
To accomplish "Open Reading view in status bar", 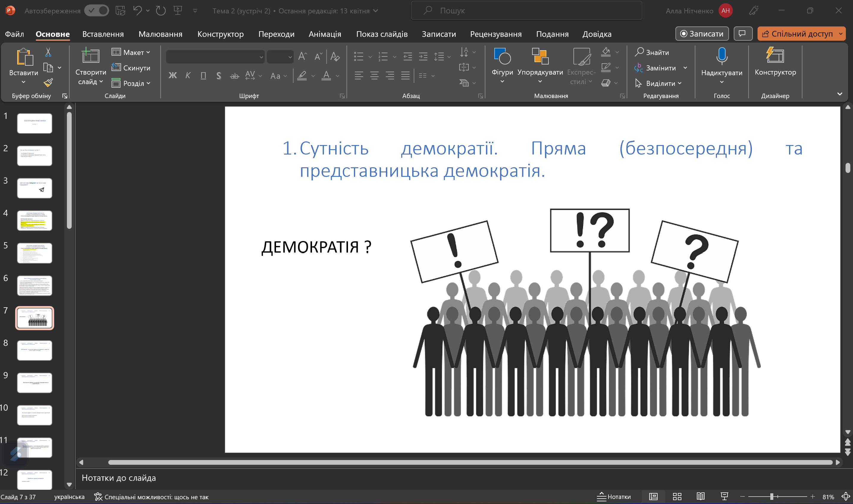I will (x=700, y=497).
